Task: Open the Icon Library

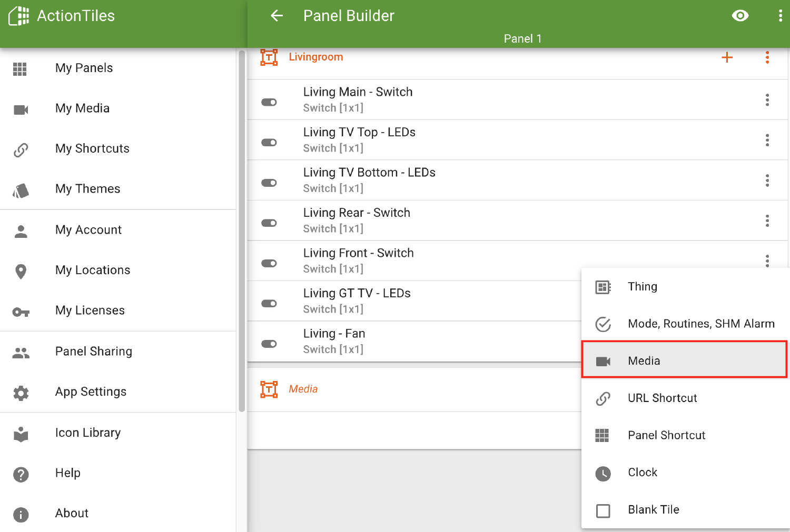Action: tap(87, 432)
